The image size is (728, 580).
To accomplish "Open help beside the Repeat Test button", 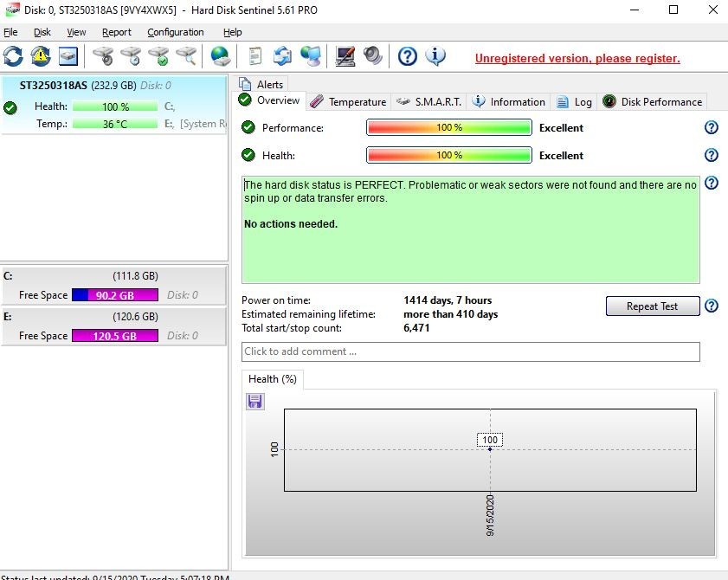I will tap(712, 306).
